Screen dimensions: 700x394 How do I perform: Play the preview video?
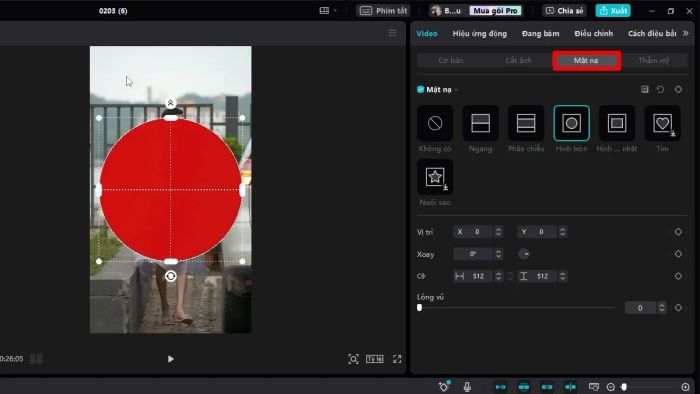click(171, 359)
